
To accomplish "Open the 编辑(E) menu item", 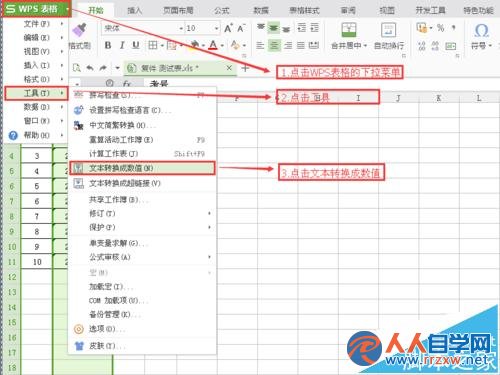I will [36, 38].
